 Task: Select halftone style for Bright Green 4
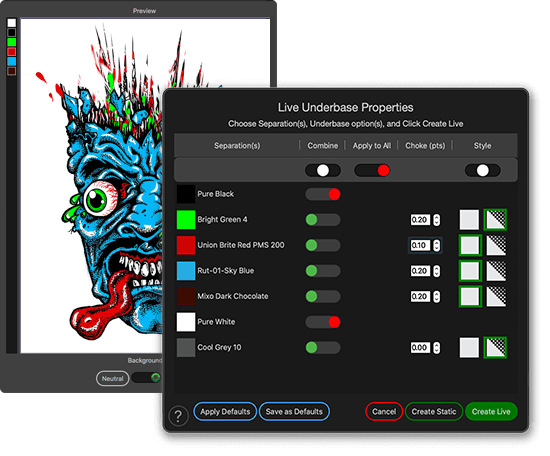[495, 220]
